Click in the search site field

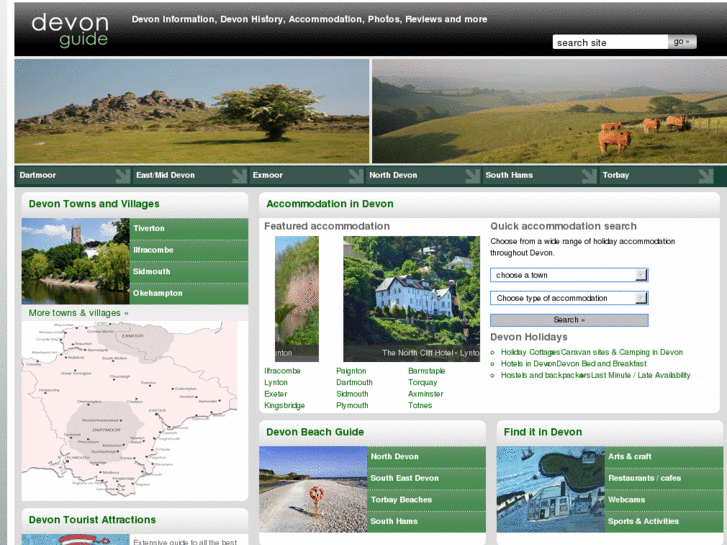(x=610, y=42)
